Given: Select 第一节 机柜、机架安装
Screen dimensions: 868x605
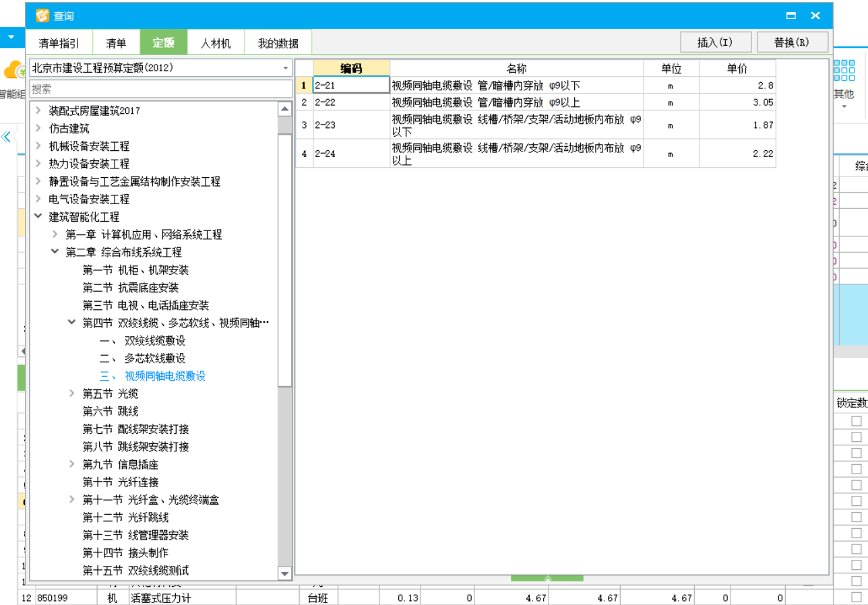Looking at the screenshot, I should (135, 270).
